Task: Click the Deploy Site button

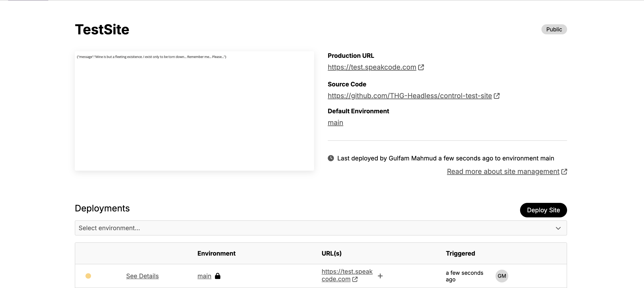Action: (x=543, y=210)
